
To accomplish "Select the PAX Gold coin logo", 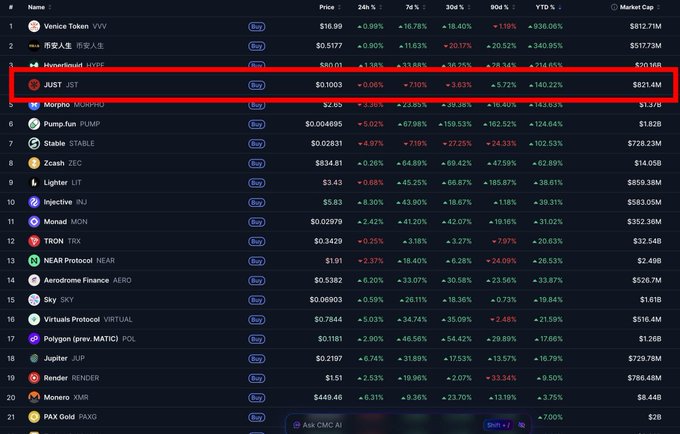I will coord(34,417).
